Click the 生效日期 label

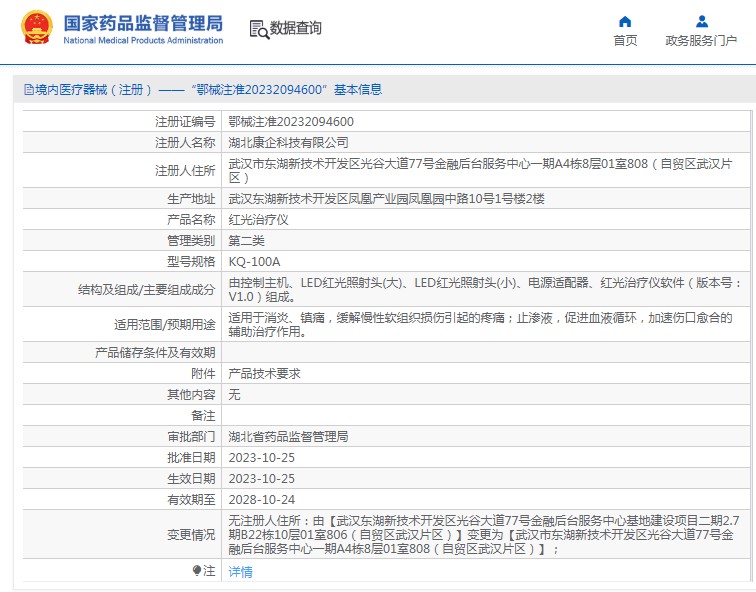(x=191, y=479)
